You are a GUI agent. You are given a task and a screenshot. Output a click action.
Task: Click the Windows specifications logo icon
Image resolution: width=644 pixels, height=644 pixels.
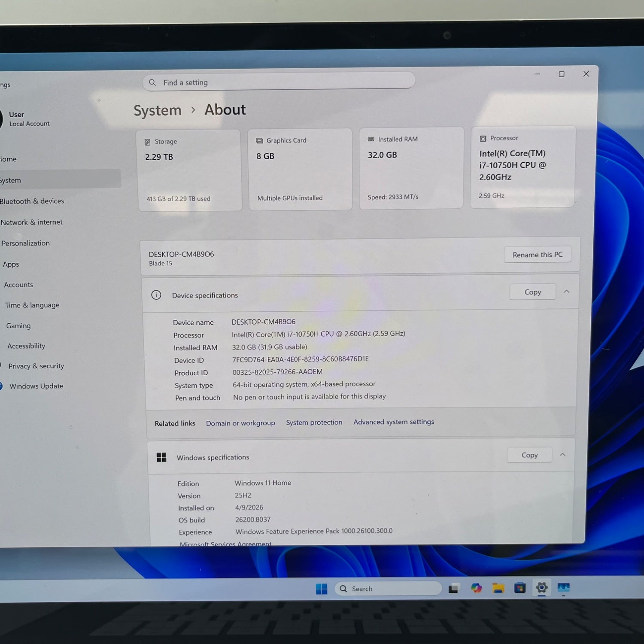pos(161,458)
